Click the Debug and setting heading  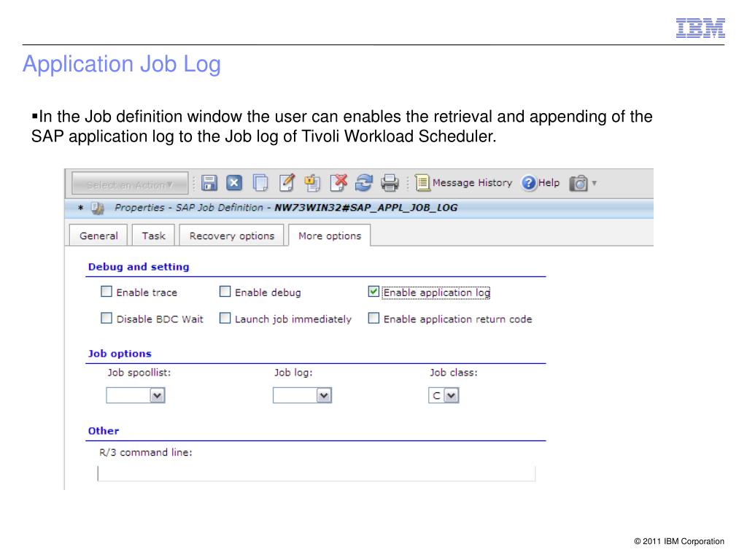pyautogui.click(x=139, y=267)
